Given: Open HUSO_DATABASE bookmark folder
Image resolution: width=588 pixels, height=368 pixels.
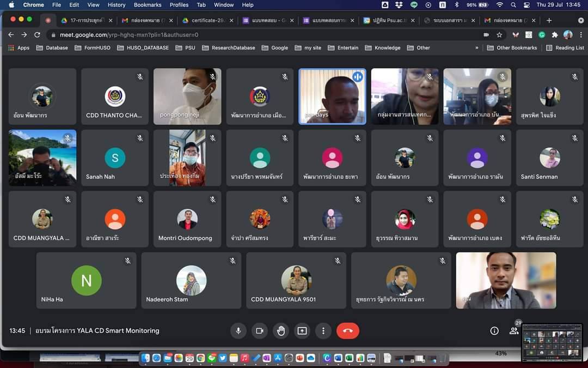Looking at the screenshot, I should 143,47.
